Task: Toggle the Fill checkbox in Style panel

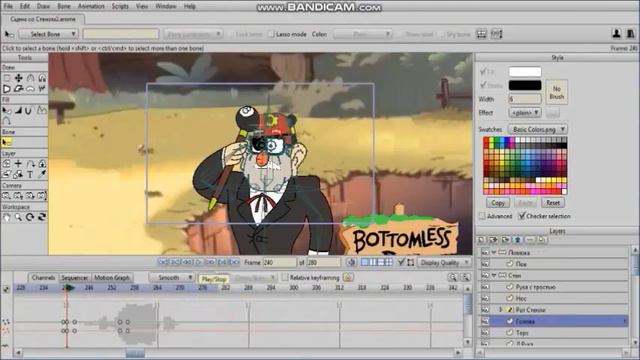Action: [x=483, y=72]
